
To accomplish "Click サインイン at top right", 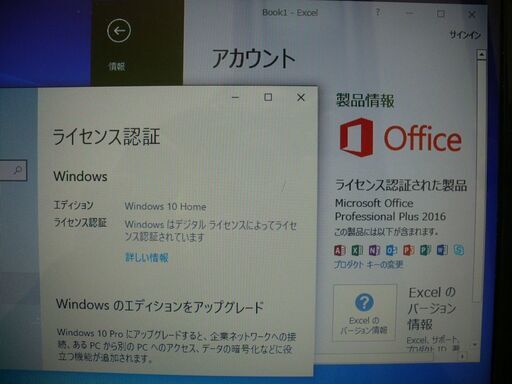I will [465, 34].
